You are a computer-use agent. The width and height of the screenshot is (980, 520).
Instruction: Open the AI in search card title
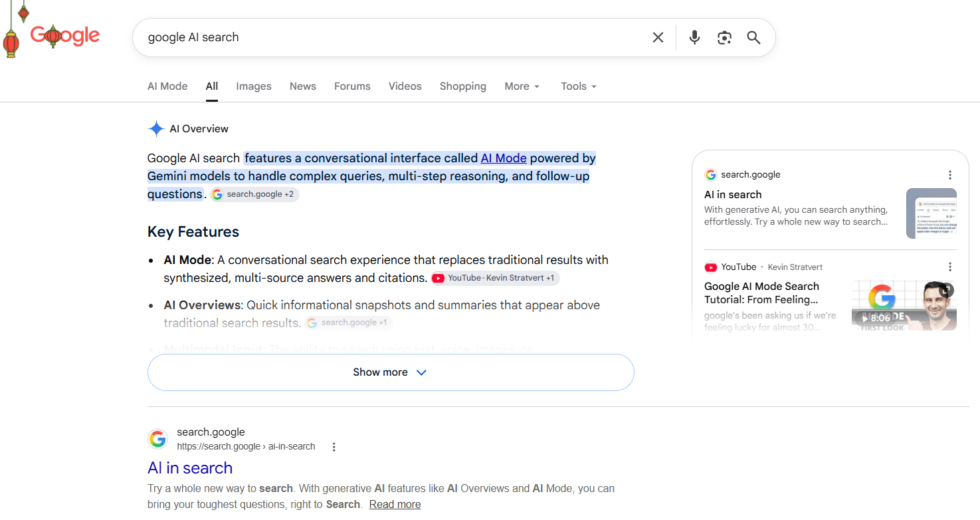point(733,195)
